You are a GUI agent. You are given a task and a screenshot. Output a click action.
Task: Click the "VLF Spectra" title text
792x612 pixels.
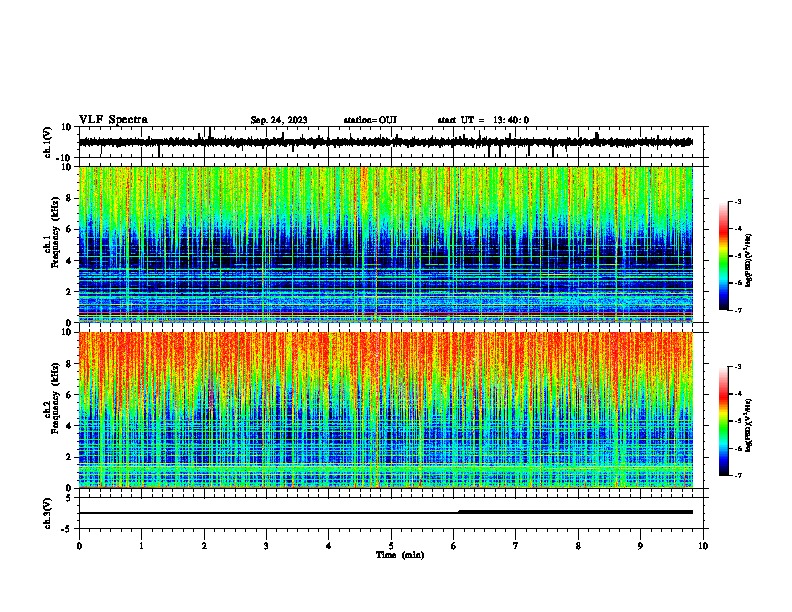(113, 120)
